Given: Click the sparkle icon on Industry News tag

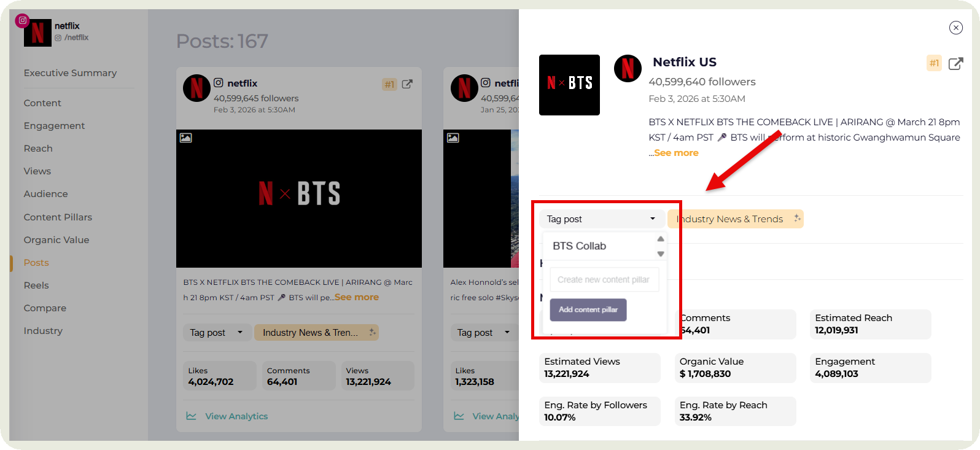Looking at the screenshot, I should pyautogui.click(x=797, y=219).
